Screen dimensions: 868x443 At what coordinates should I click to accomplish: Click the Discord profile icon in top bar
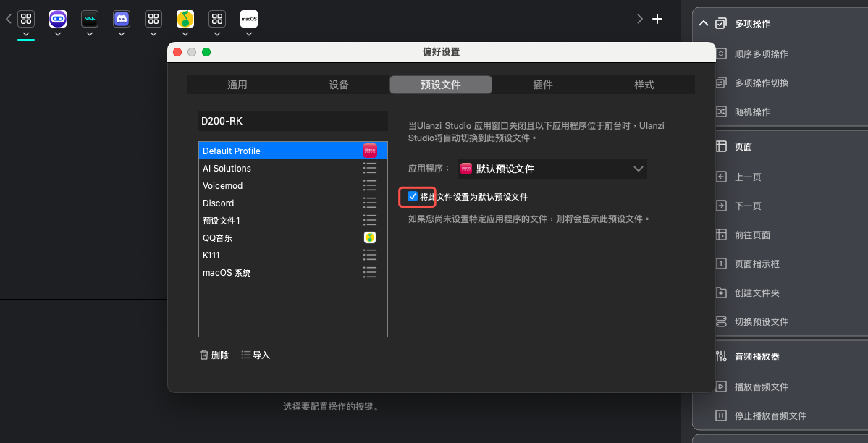(x=122, y=19)
